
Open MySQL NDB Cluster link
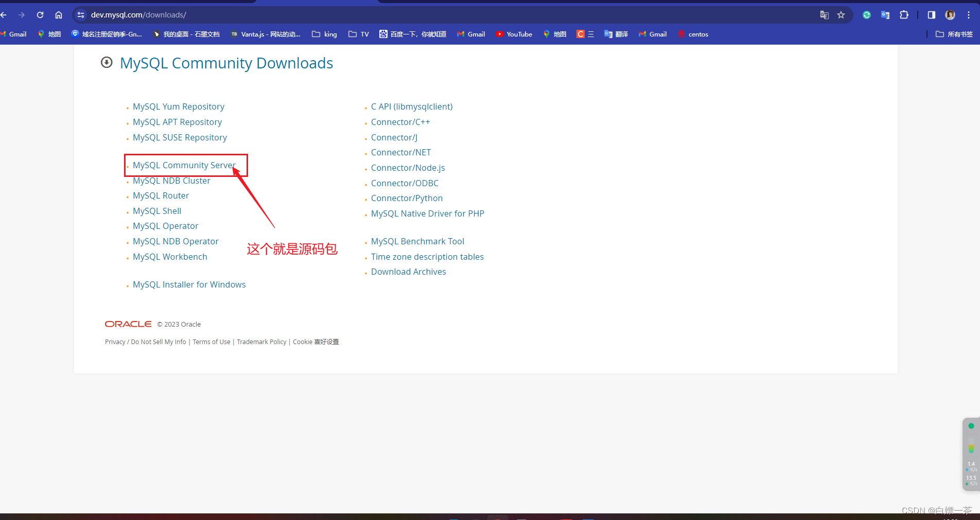(x=171, y=181)
